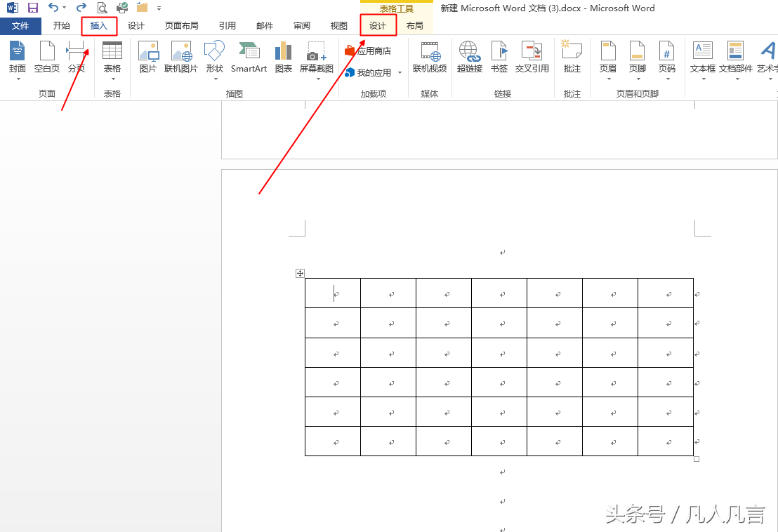
Task: Open the Screenshot (屏幕截图) tool
Action: pyautogui.click(x=316, y=57)
